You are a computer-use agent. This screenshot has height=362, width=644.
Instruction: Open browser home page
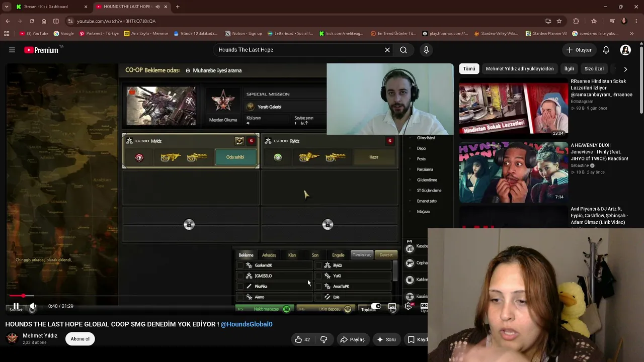44,21
